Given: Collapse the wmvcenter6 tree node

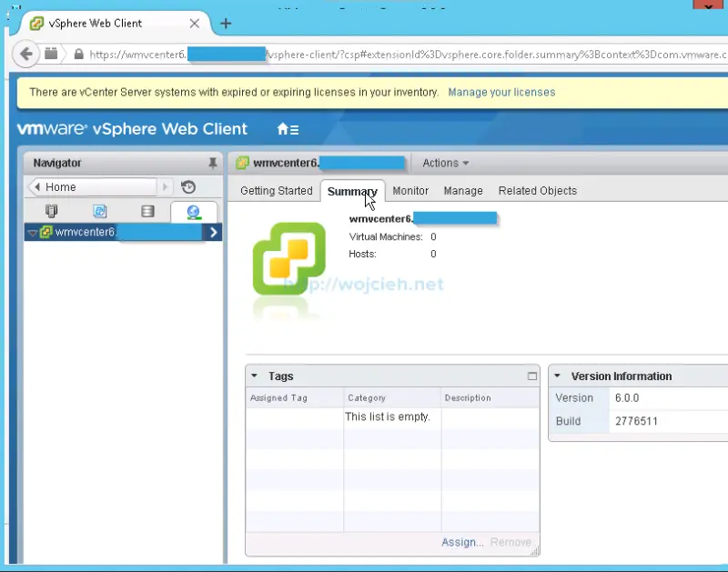Looking at the screenshot, I should pos(33,232).
